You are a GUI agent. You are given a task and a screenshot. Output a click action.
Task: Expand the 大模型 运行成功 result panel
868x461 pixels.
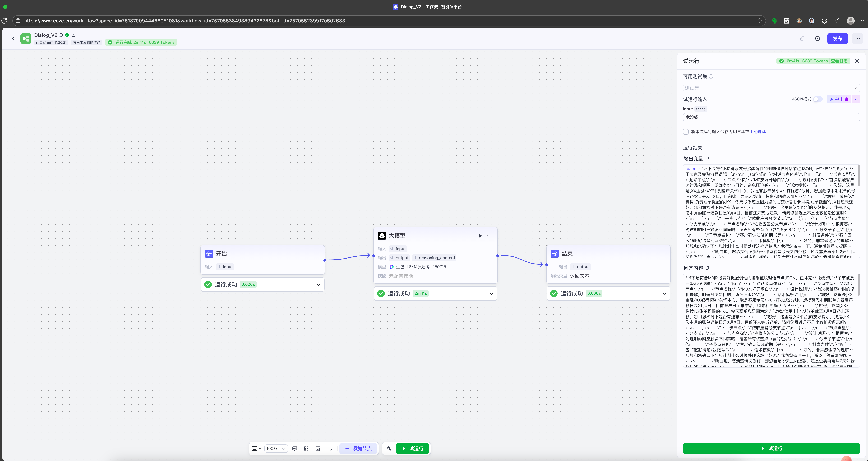tap(491, 293)
